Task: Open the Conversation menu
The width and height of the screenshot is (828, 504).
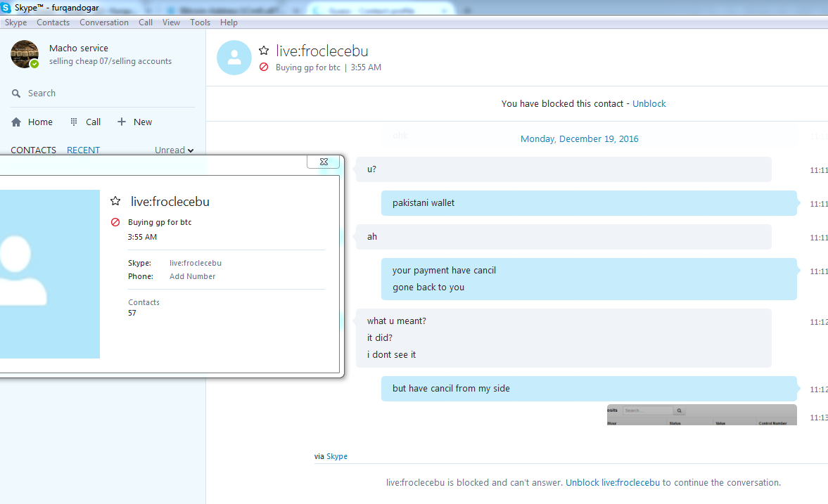Action: [x=104, y=22]
